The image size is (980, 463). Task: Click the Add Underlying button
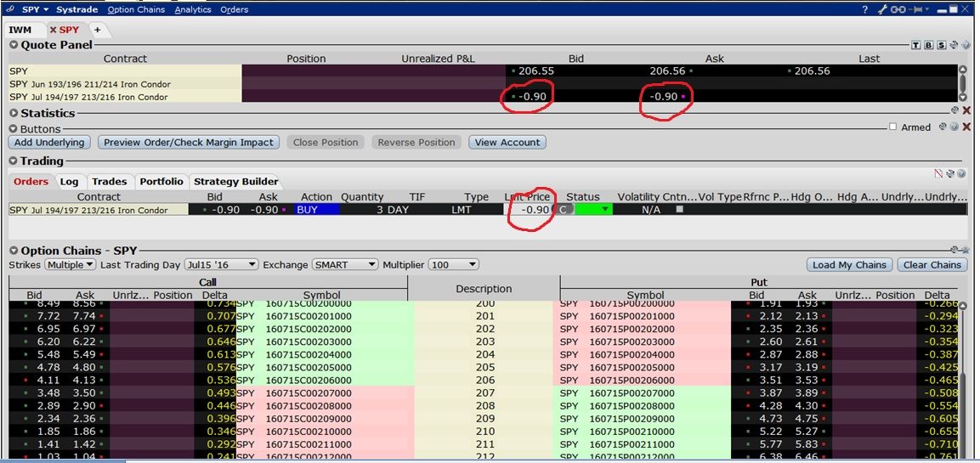tap(49, 143)
